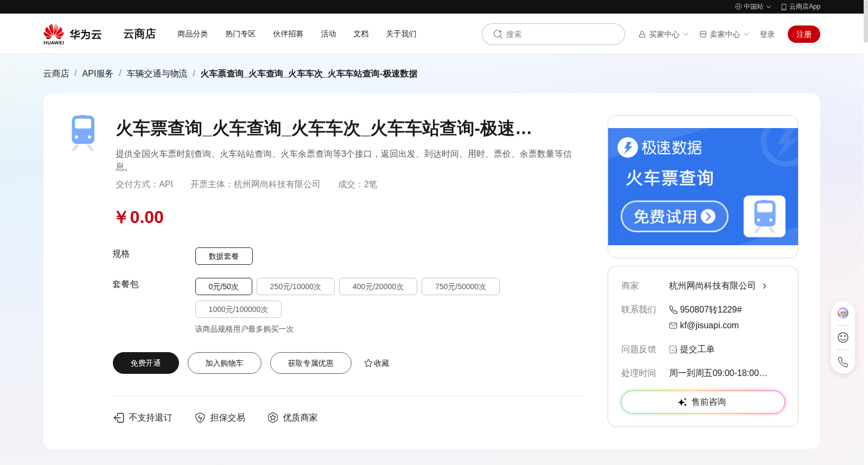The width and height of the screenshot is (868, 465).
Task: Click the buyer center person icon
Action: coord(642,34)
